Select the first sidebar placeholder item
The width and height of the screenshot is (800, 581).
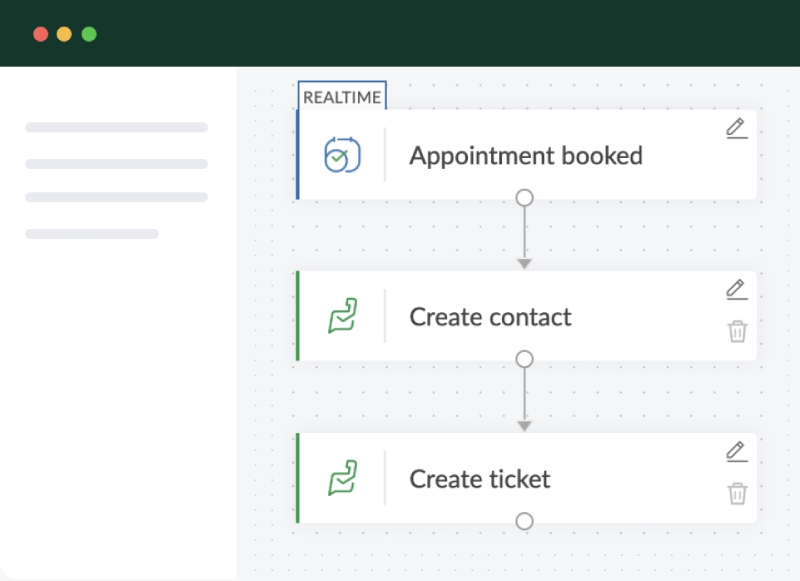(116, 128)
